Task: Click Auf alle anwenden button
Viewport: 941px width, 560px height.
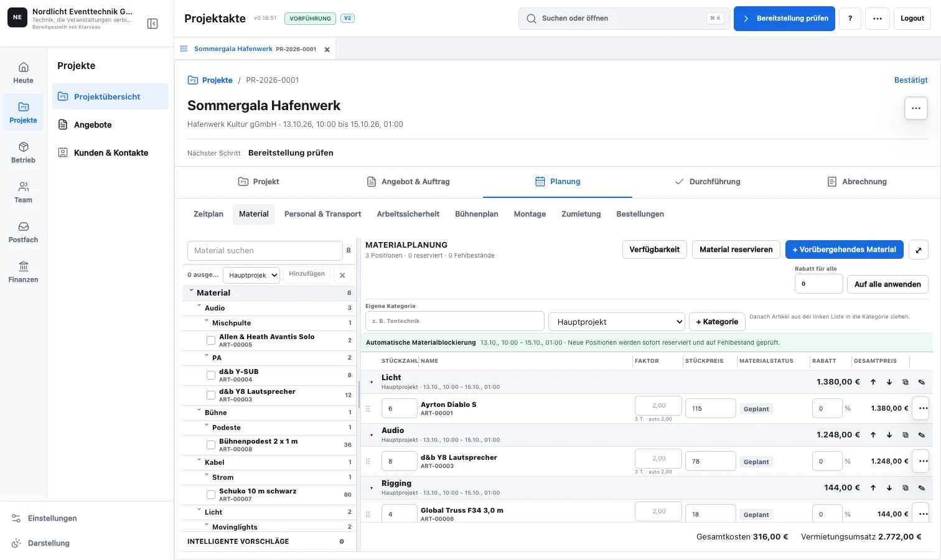Action: point(887,284)
